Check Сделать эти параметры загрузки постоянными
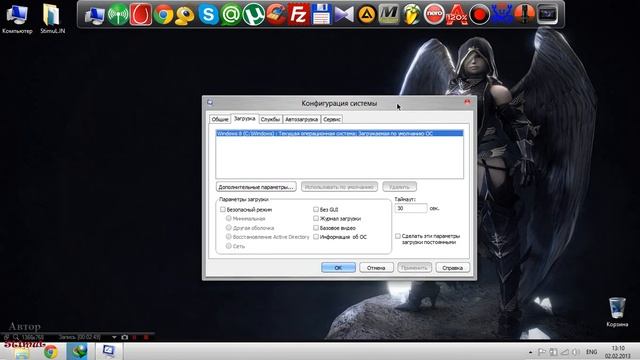The height and width of the screenshot is (360, 640). tap(398, 236)
